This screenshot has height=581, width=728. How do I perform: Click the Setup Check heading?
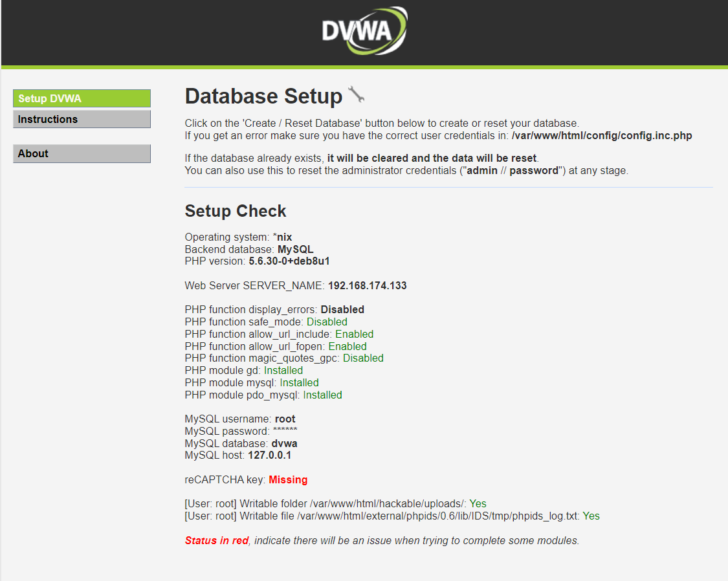click(x=236, y=211)
